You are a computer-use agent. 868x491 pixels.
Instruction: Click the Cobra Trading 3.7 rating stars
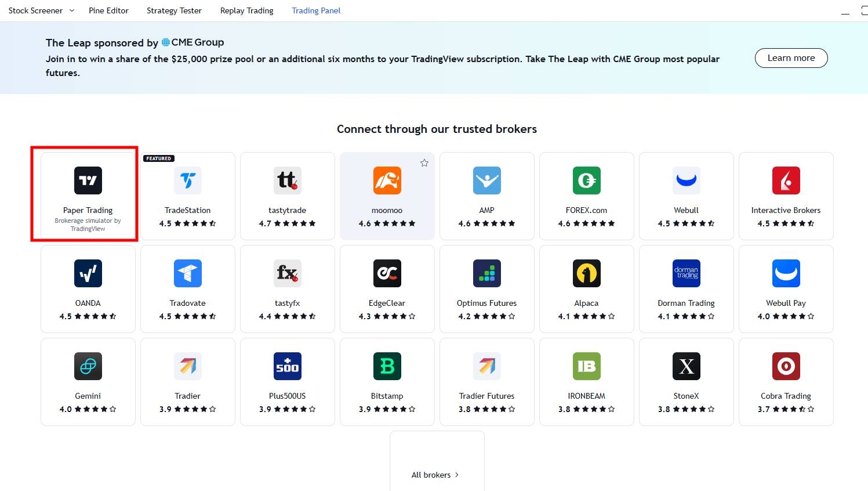point(794,409)
